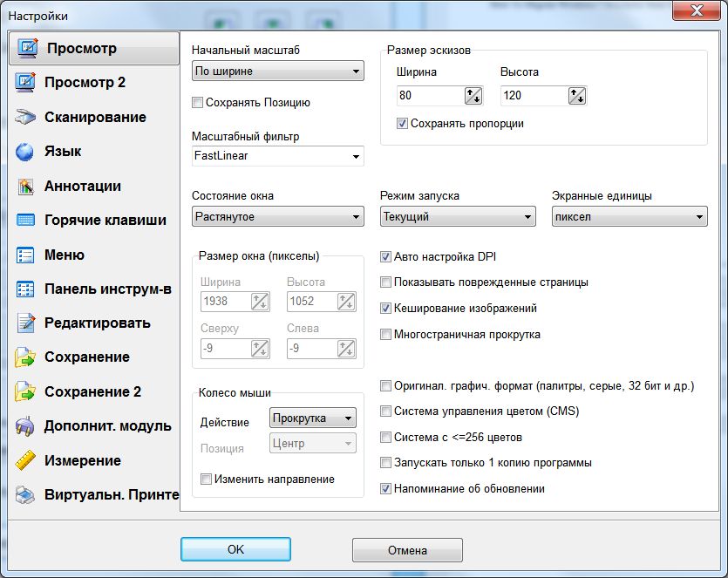Open the Панель инструм-в section
The height and width of the screenshot is (578, 728).
pos(107,289)
